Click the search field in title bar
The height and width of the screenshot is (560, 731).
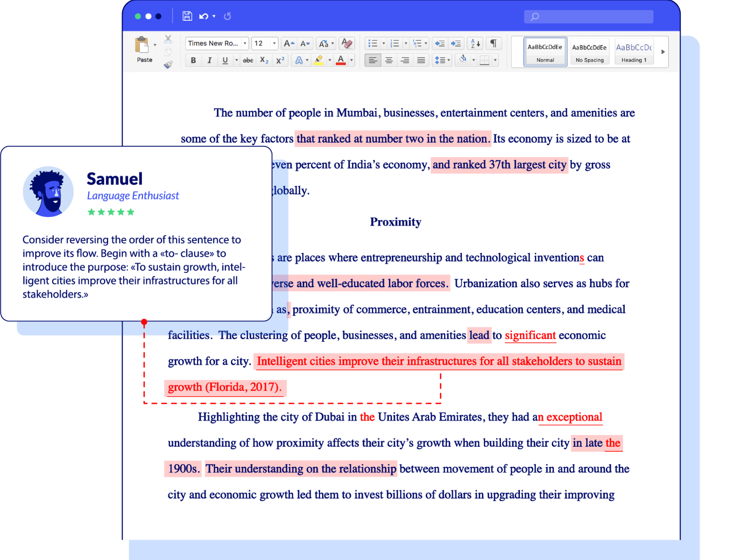588,17
